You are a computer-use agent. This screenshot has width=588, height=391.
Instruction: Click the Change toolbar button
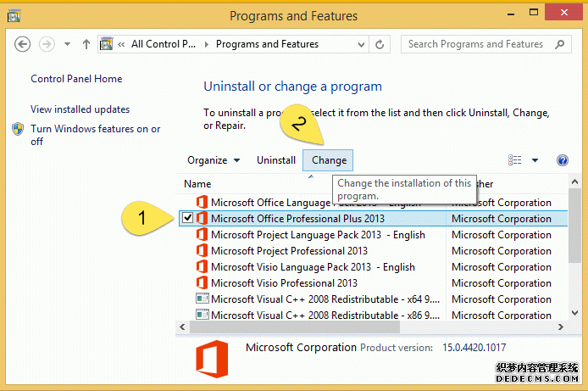coord(328,160)
